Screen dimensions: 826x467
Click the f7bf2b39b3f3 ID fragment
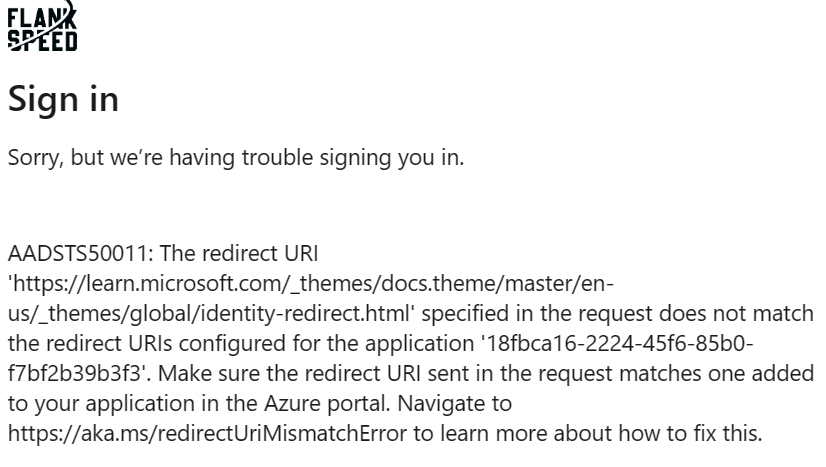tap(77, 373)
